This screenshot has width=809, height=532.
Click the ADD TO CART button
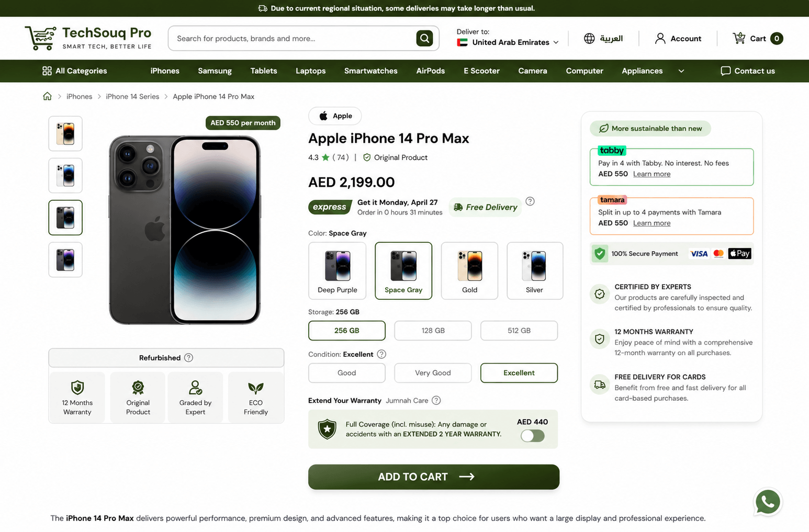[x=433, y=477]
